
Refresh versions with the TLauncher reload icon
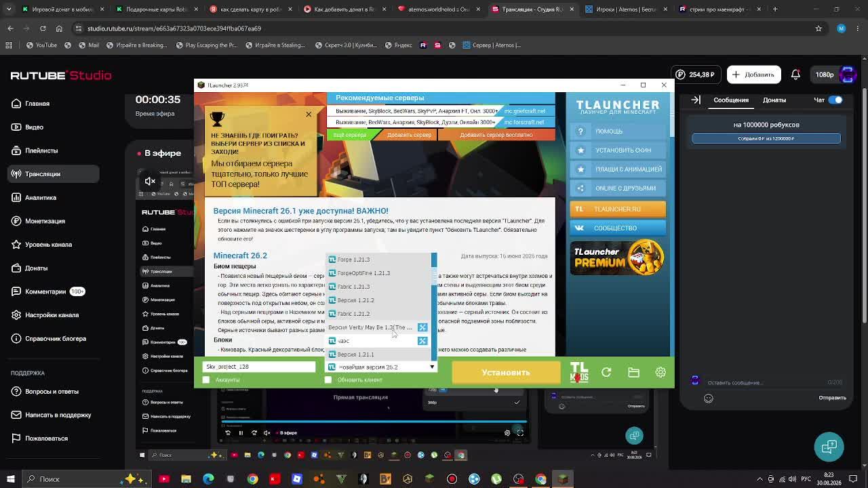(x=606, y=372)
